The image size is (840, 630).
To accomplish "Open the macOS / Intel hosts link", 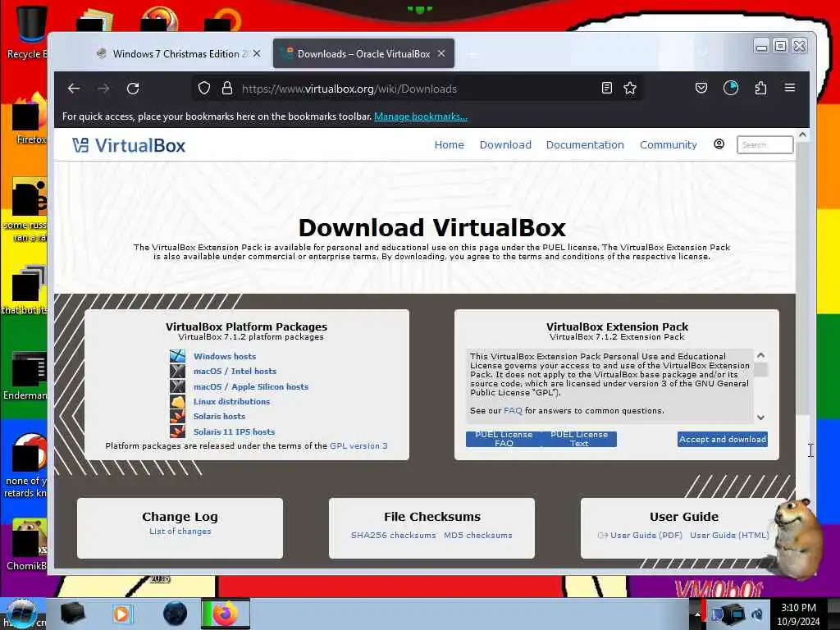I will click(x=235, y=372).
